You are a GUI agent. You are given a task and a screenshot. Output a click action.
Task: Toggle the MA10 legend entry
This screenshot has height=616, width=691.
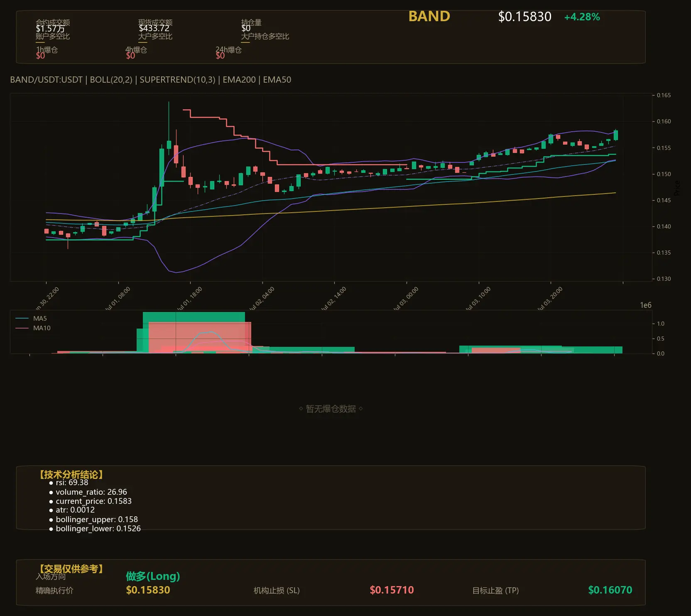pyautogui.click(x=33, y=328)
